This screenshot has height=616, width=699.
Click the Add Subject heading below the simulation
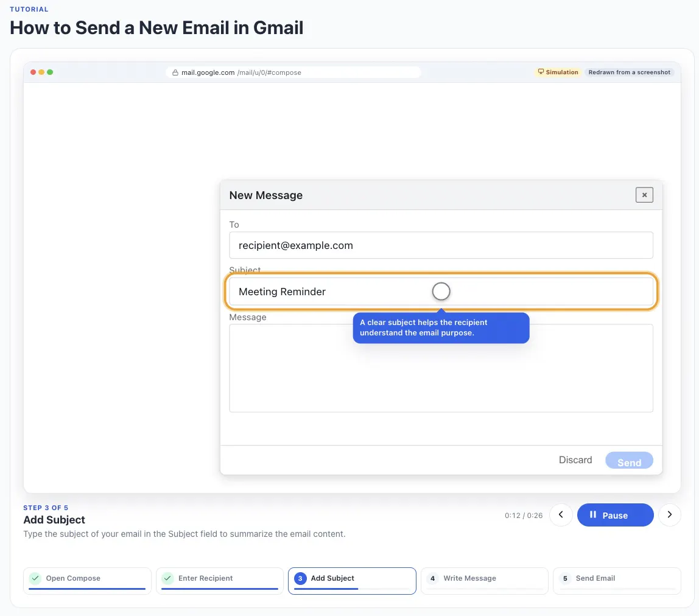[54, 520]
